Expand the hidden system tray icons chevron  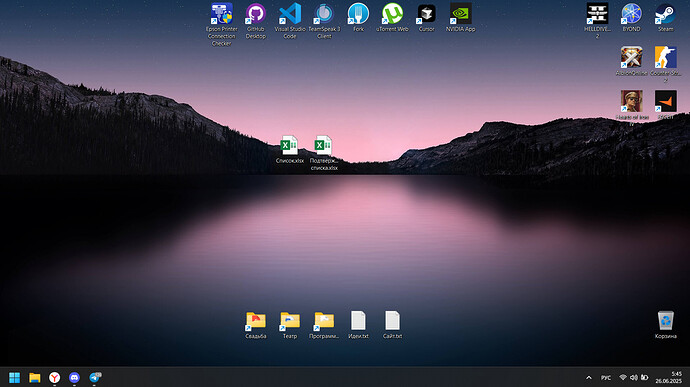[x=589, y=378]
